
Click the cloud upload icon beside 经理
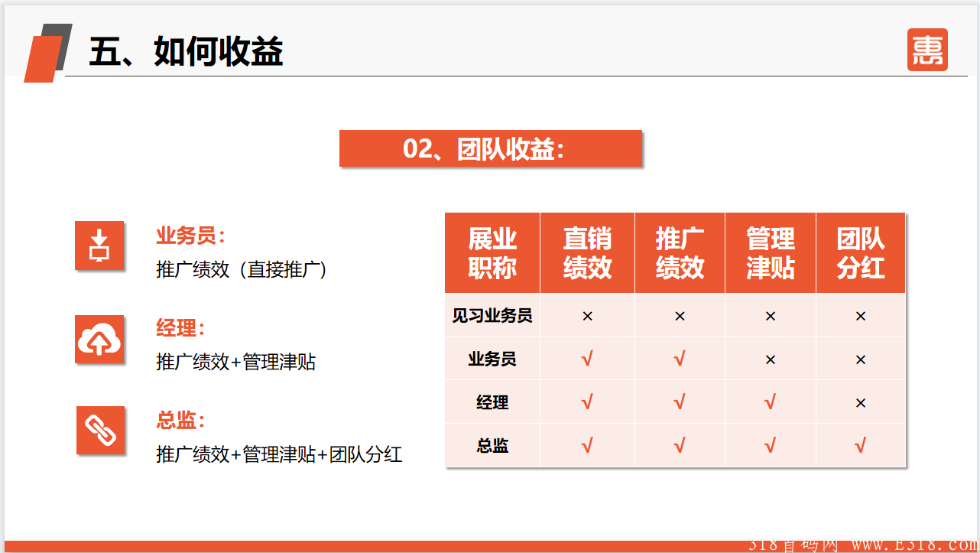coord(99,339)
